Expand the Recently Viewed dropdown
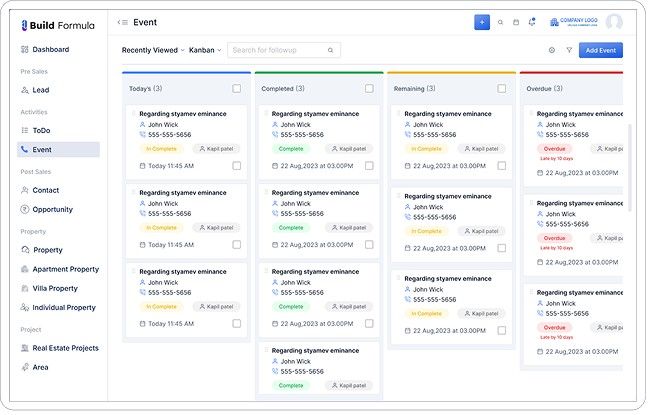This screenshot has width=650, height=415. click(153, 50)
